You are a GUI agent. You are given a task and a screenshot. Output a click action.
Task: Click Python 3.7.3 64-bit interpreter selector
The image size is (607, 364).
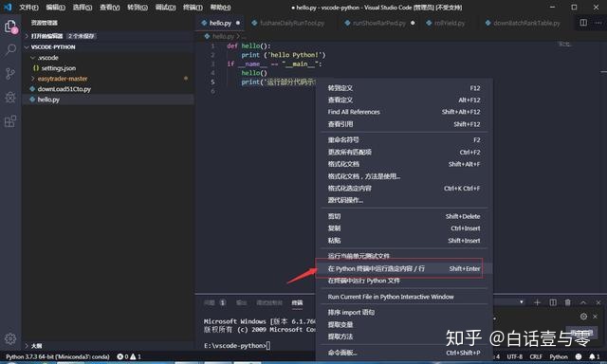(57, 356)
